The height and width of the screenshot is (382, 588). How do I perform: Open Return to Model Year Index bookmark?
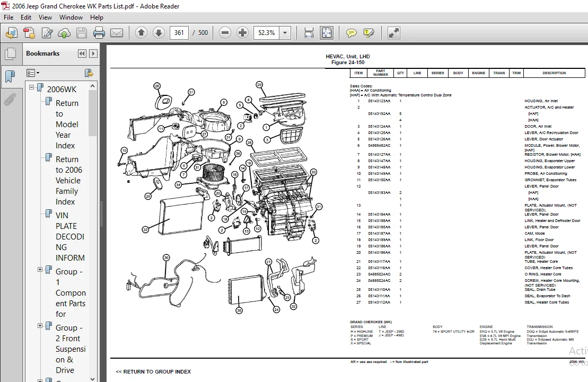pyautogui.click(x=67, y=125)
